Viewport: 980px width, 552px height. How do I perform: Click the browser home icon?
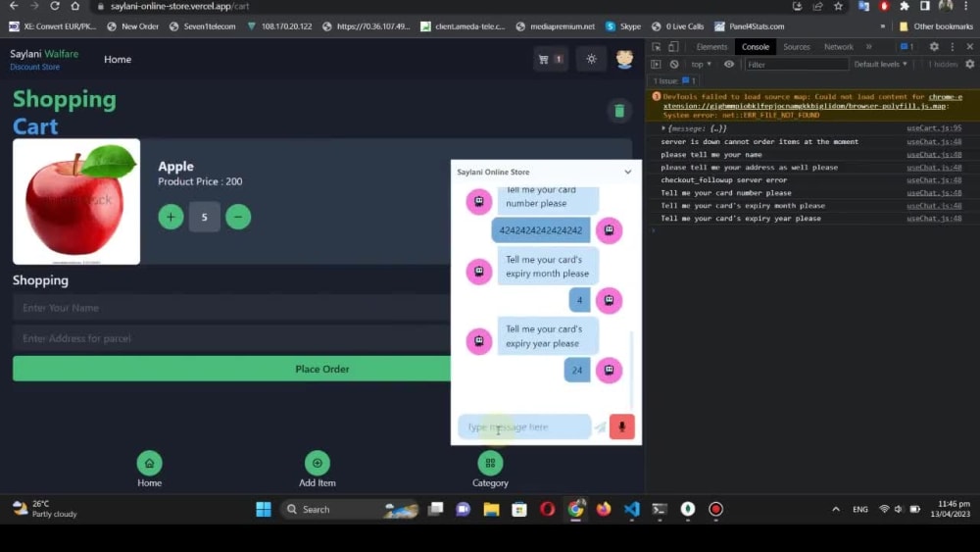click(75, 6)
